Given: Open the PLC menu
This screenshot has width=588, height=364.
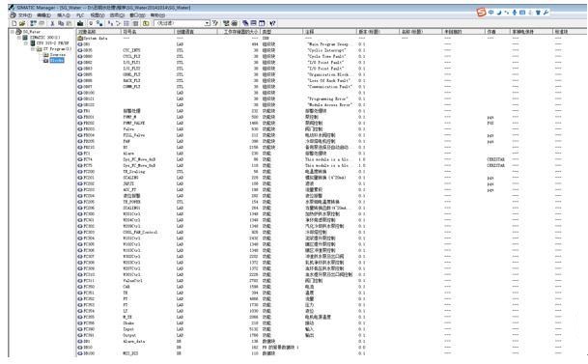Looking at the screenshot, I should click(80, 15).
